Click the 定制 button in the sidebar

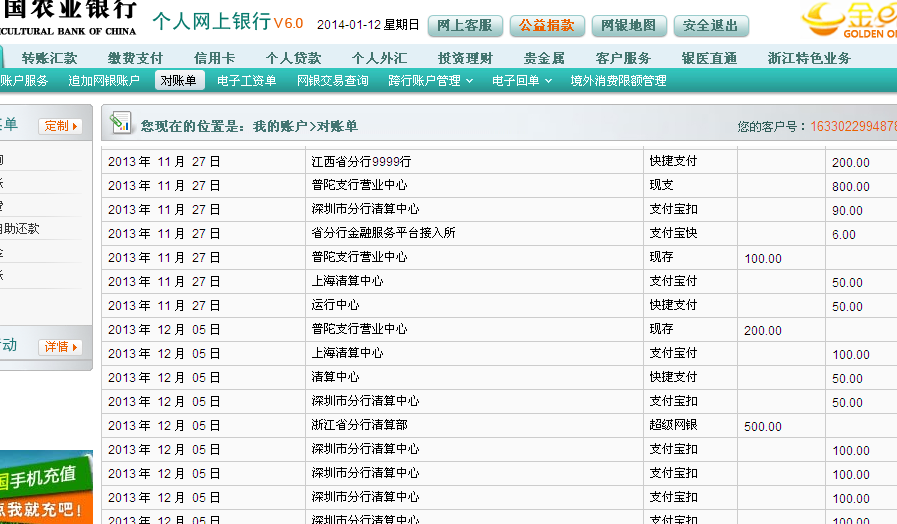(60, 126)
